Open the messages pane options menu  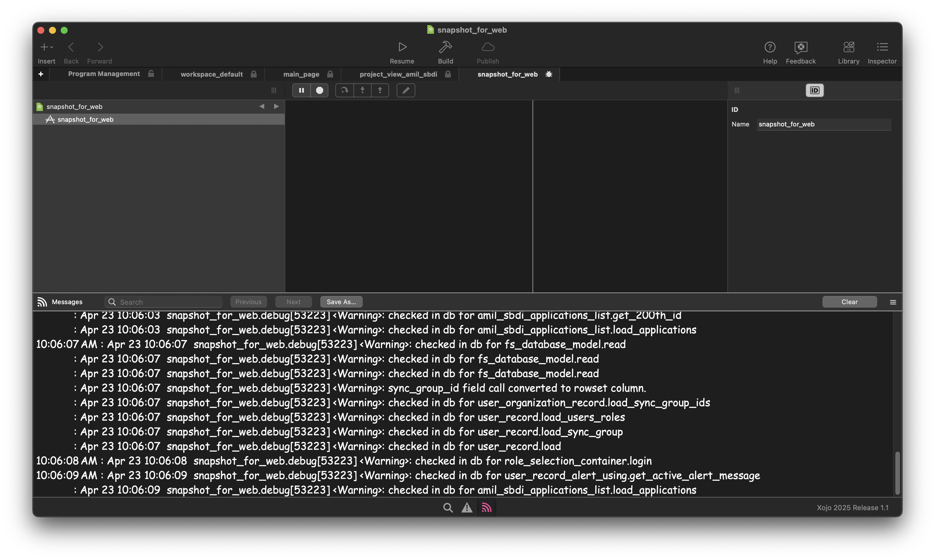pyautogui.click(x=893, y=302)
